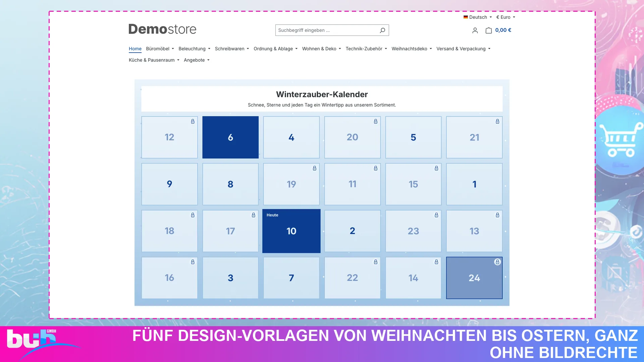Expand the Beleuchtung menu
The height and width of the screenshot is (362, 644).
(x=194, y=49)
